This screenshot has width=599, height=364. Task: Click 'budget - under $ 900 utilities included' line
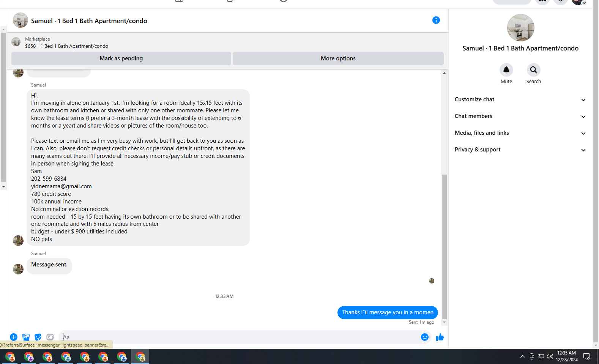pyautogui.click(x=79, y=232)
